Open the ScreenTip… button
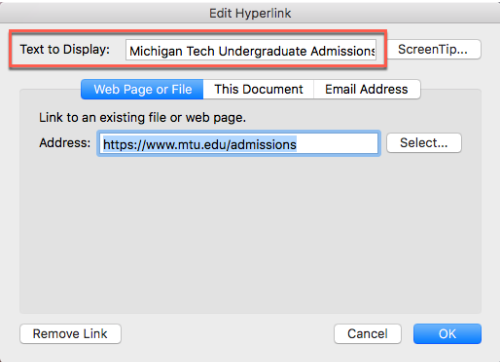500x362 pixels. point(433,49)
